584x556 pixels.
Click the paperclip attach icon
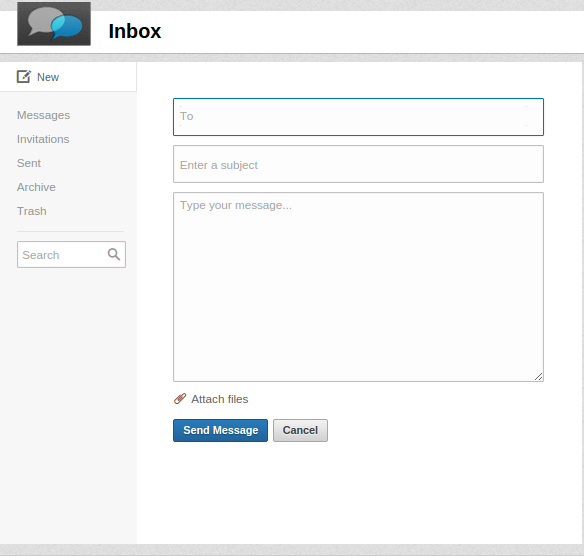click(180, 399)
